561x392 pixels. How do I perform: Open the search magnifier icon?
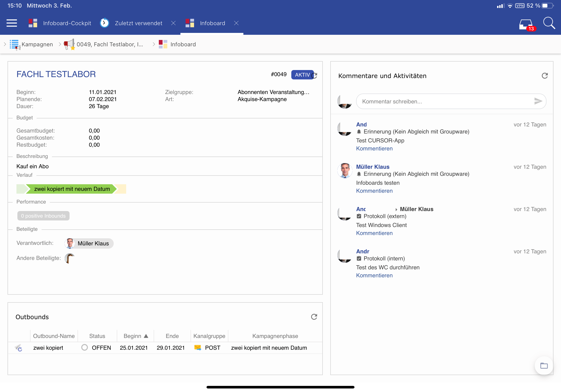pyautogui.click(x=549, y=24)
